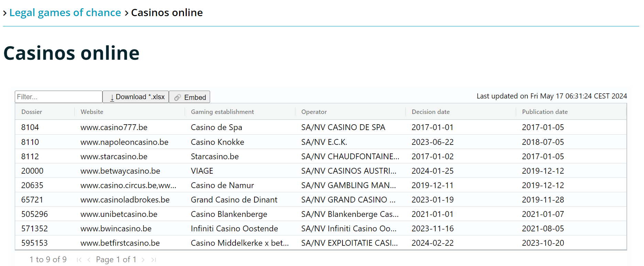Image resolution: width=644 pixels, height=266 pixels.
Task: Download the table as .xlsx
Action: pos(136,97)
